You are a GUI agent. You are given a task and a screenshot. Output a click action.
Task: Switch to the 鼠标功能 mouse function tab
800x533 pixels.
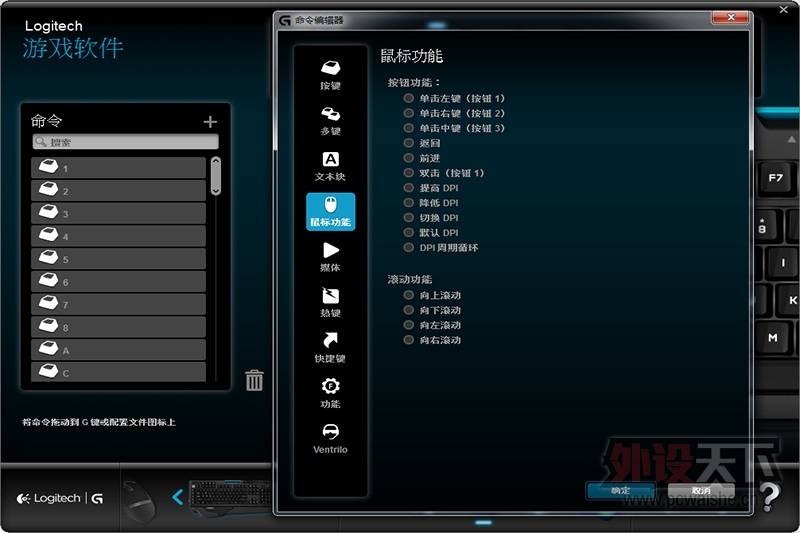330,211
